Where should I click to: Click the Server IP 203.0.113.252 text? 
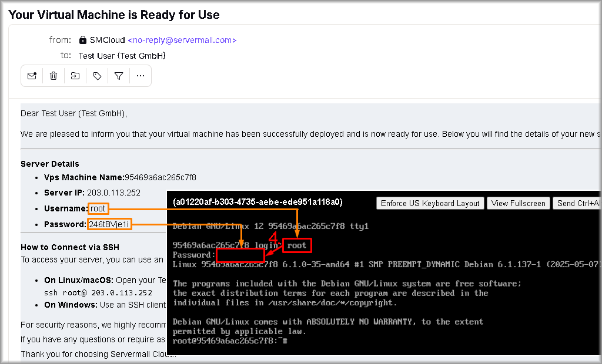pos(113,193)
